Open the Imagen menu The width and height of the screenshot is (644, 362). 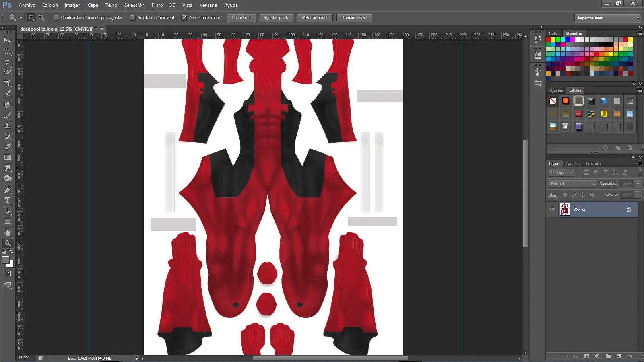(x=72, y=5)
